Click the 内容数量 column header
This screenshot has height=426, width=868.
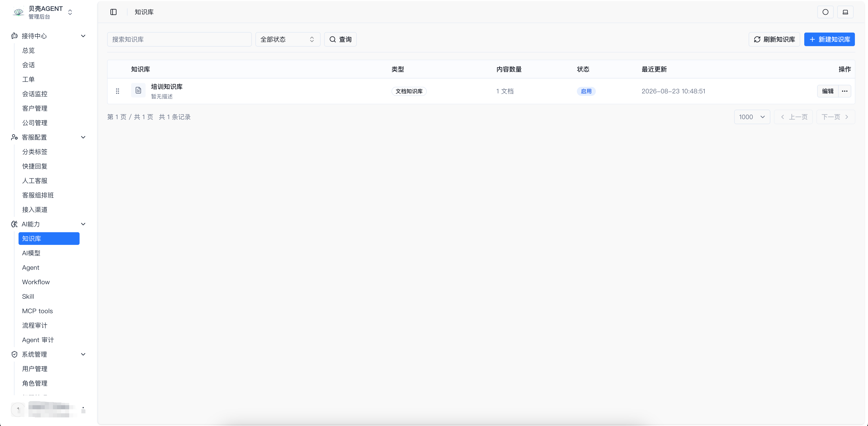[x=509, y=69]
